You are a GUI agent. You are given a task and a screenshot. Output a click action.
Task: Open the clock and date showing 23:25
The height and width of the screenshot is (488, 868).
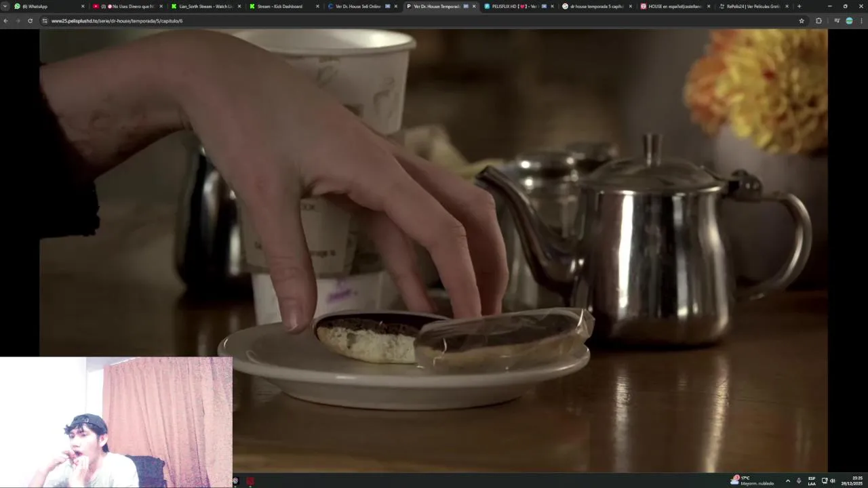pos(852,481)
